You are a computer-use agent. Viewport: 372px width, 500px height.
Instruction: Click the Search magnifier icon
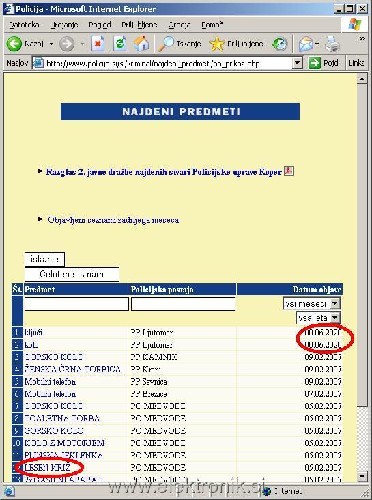tap(166, 44)
